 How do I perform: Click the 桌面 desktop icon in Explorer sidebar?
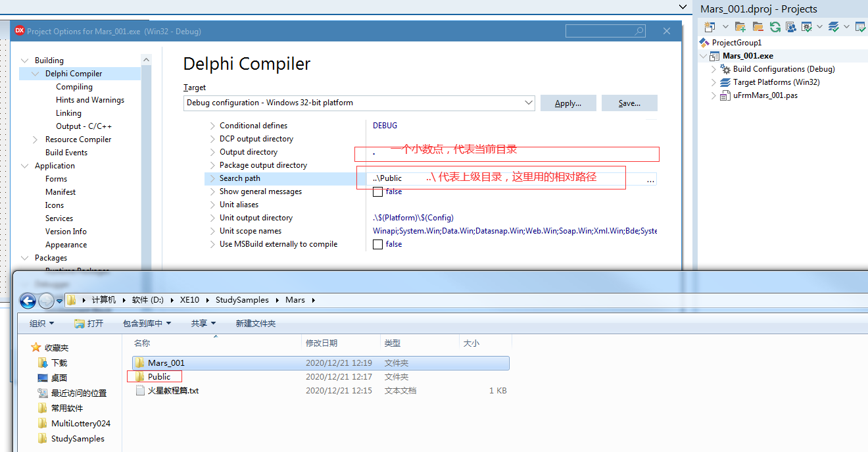click(43, 378)
